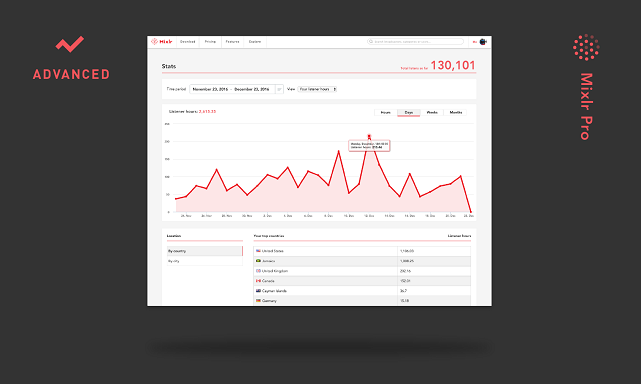Screen dimensions: 641x384
Task: Click the United States flag icon
Action: click(258, 251)
